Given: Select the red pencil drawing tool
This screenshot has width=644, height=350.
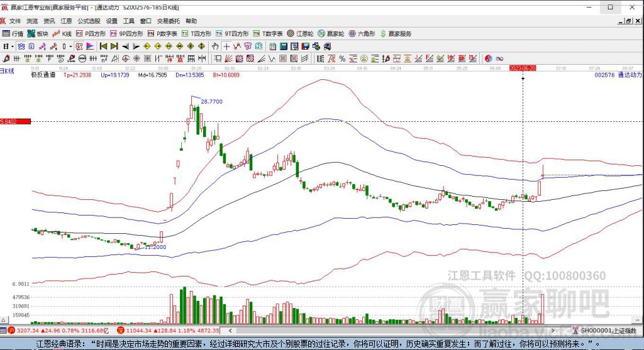Looking at the screenshot, I should point(6,58).
